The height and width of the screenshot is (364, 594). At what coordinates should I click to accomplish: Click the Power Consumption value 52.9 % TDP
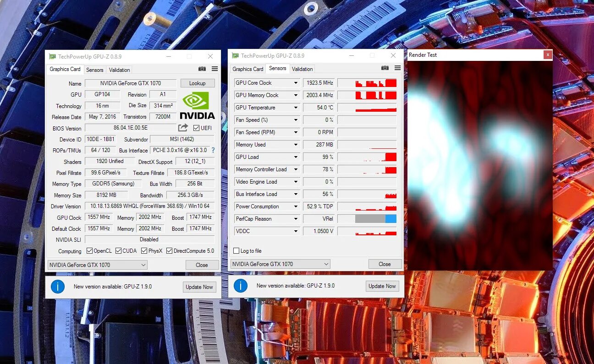319,206
